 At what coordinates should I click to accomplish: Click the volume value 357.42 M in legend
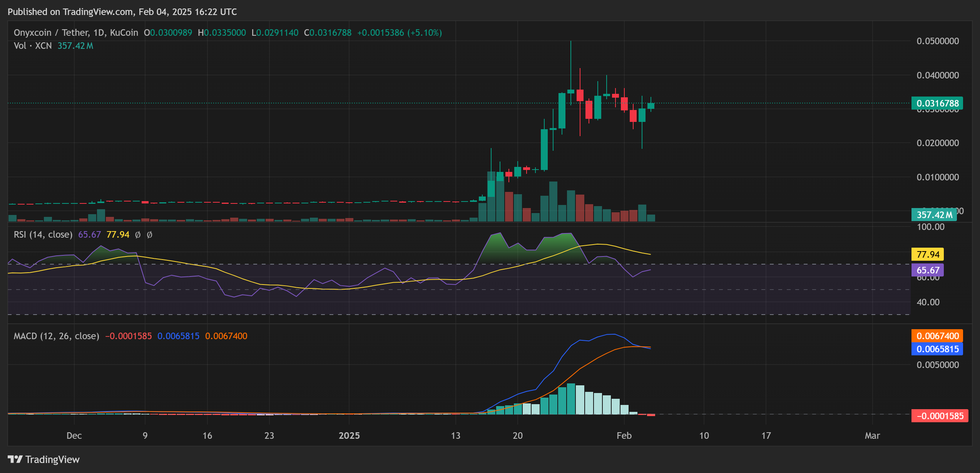75,46
